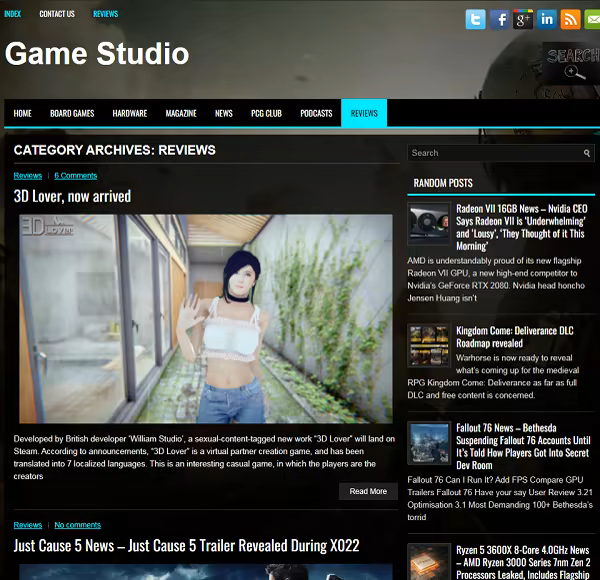
Task: Click the Facebook icon in header
Action: click(499, 19)
